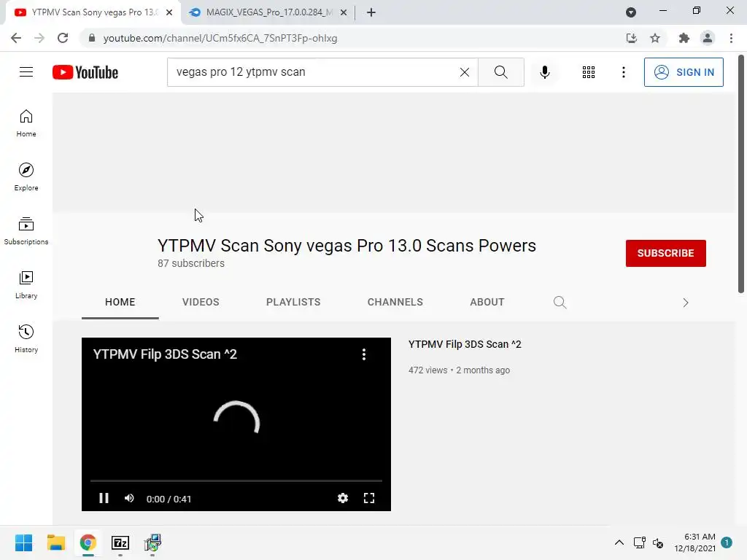
Task: Click the '87 subscribers' text
Action: [191, 263]
